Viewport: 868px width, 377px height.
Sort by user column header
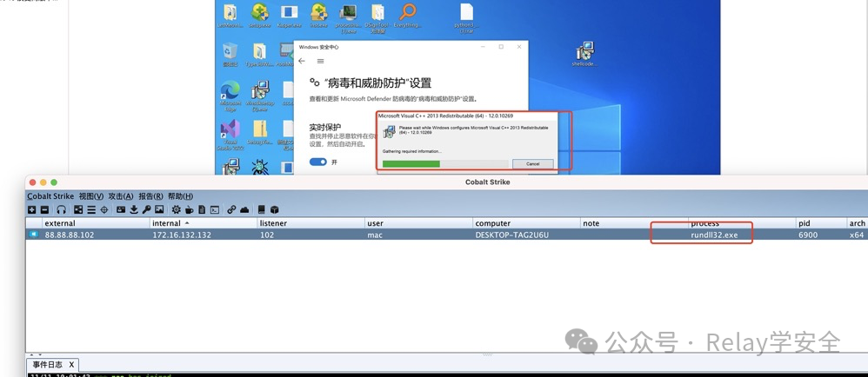pyautogui.click(x=419, y=223)
